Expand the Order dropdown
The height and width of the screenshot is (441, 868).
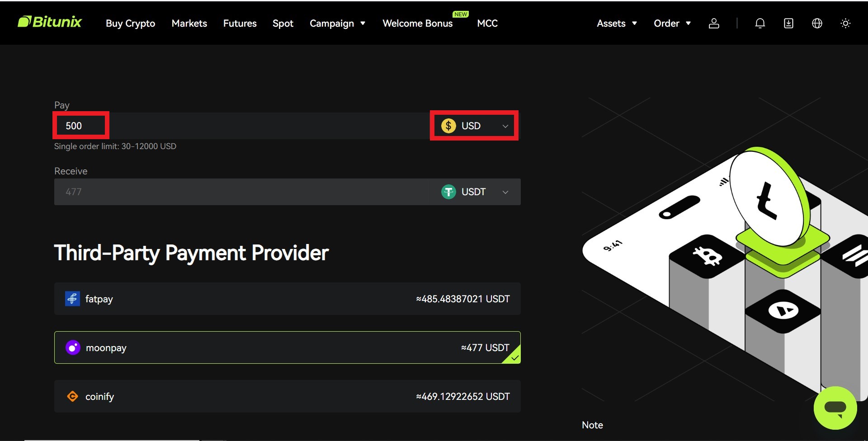pyautogui.click(x=672, y=23)
